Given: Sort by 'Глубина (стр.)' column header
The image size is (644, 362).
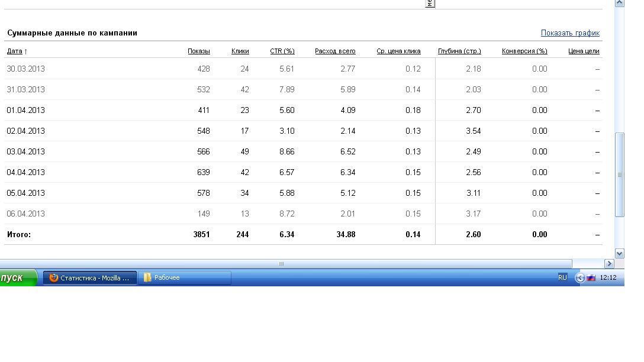Looking at the screenshot, I should (459, 51).
